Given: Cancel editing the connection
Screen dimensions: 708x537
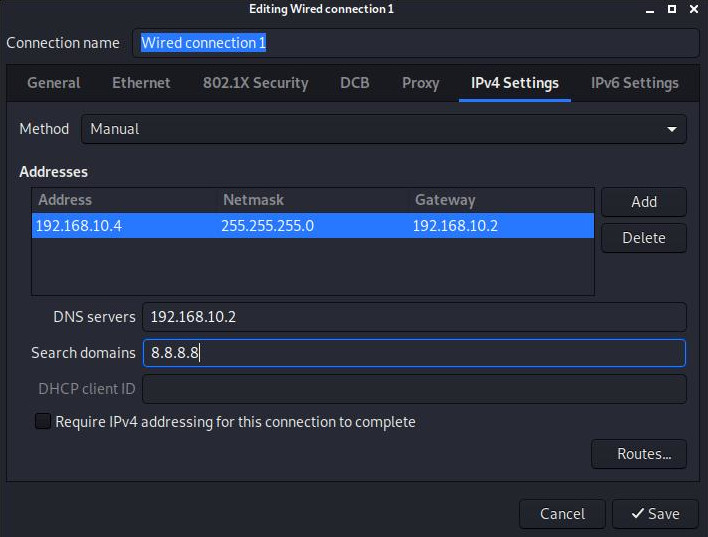Looking at the screenshot, I should pyautogui.click(x=562, y=514).
